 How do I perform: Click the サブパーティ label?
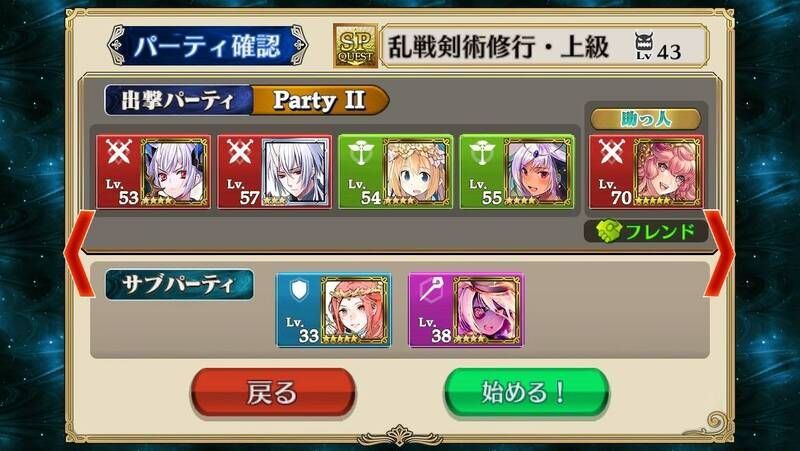179,285
